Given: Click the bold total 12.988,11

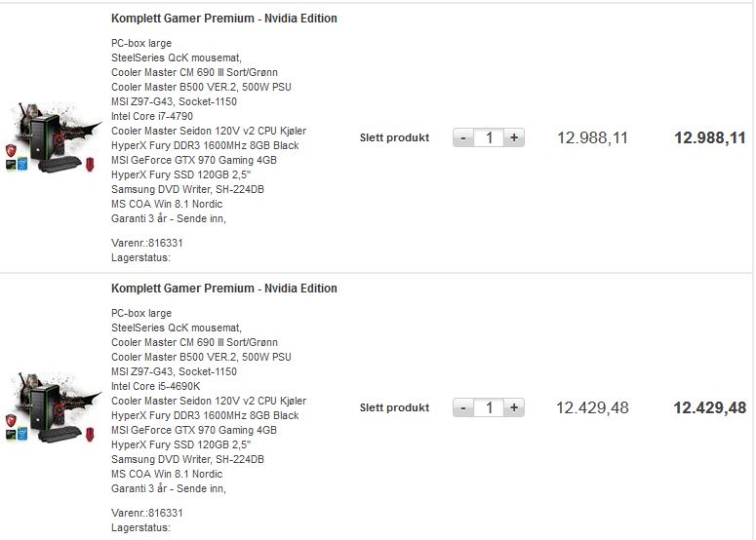Looking at the screenshot, I should (x=710, y=137).
